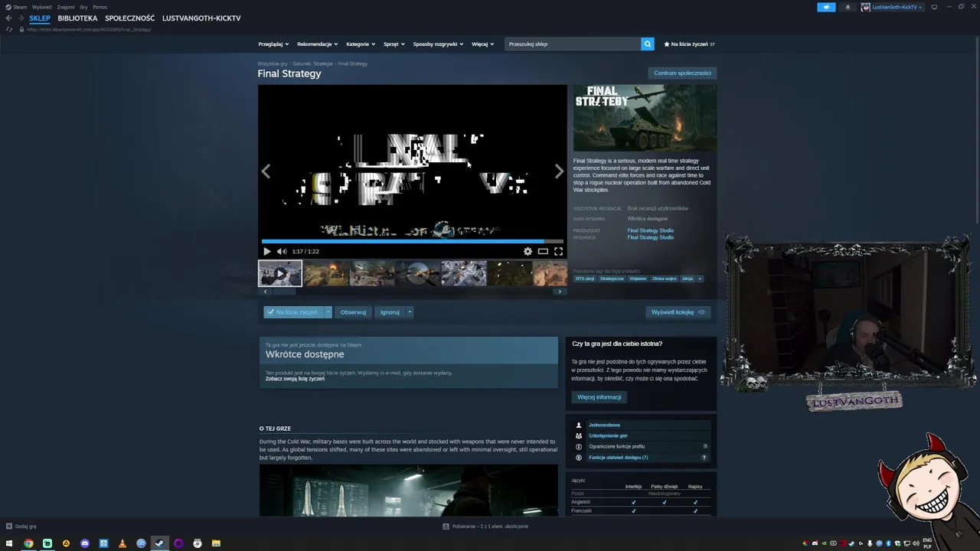The image size is (980, 551).
Task: Click the question mark beside Ograniczone funkcje profilu
Action: [x=705, y=446]
